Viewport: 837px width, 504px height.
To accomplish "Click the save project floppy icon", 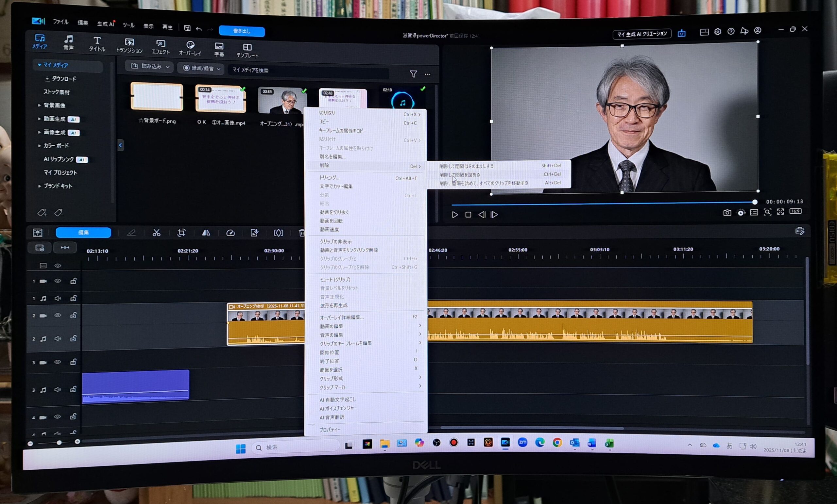I will click(187, 28).
